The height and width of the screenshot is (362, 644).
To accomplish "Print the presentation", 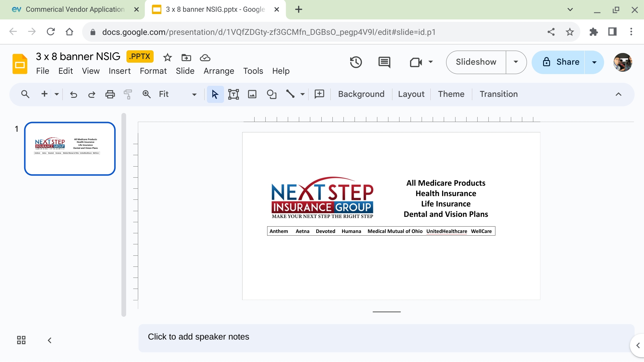I will (110, 95).
